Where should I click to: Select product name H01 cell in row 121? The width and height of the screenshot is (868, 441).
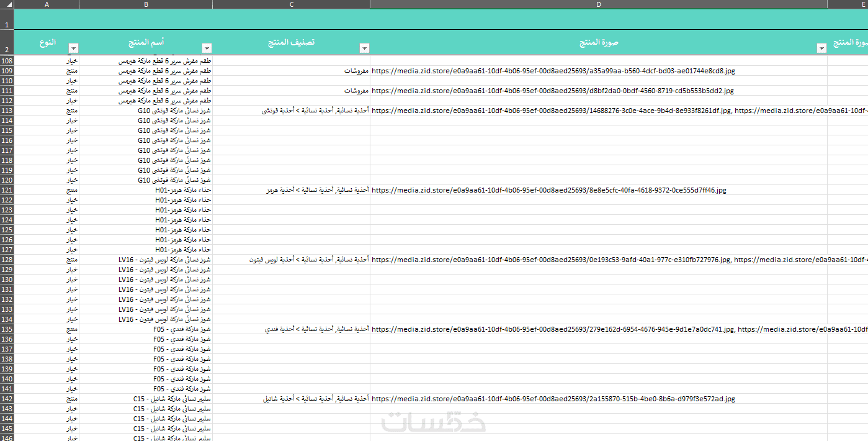tap(146, 190)
